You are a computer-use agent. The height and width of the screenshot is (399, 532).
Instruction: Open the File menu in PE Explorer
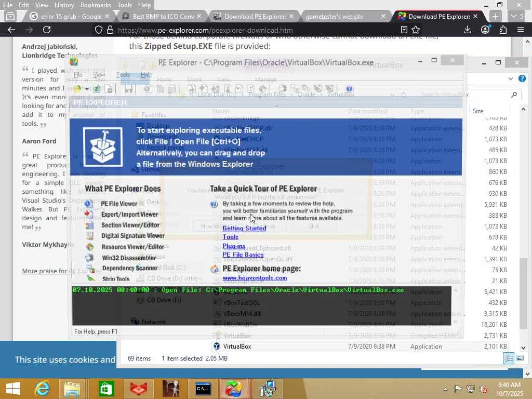[x=78, y=75]
